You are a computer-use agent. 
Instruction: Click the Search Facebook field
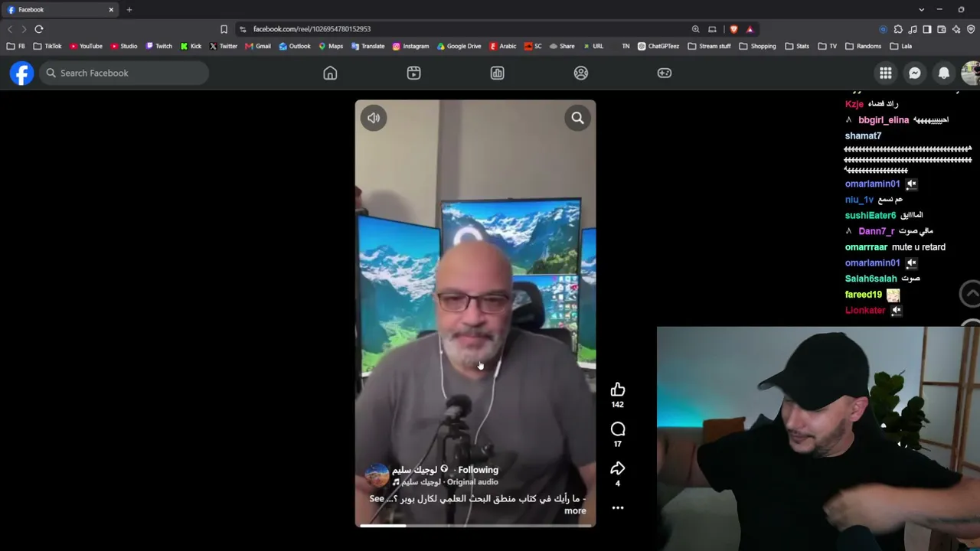point(124,73)
